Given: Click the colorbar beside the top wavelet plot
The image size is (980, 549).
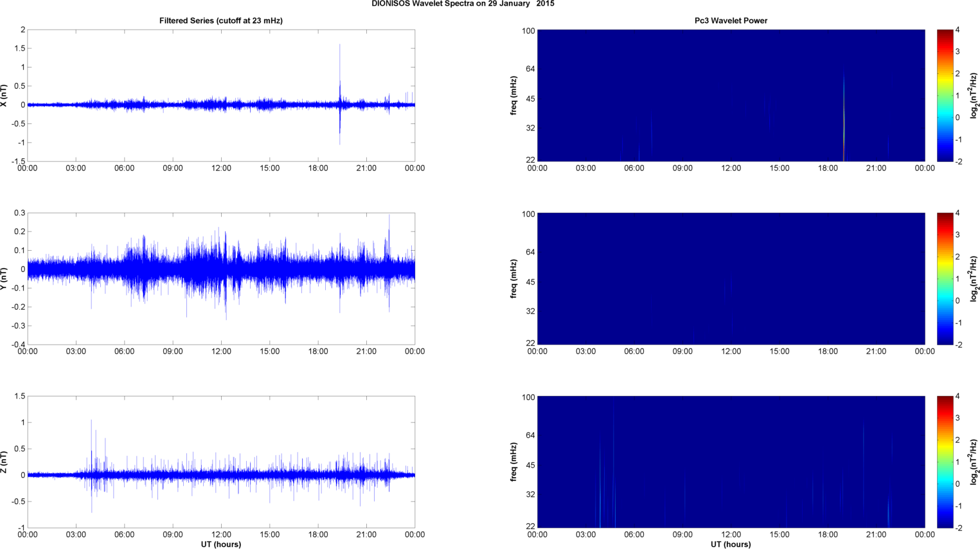Looking at the screenshot, I should (x=945, y=95).
